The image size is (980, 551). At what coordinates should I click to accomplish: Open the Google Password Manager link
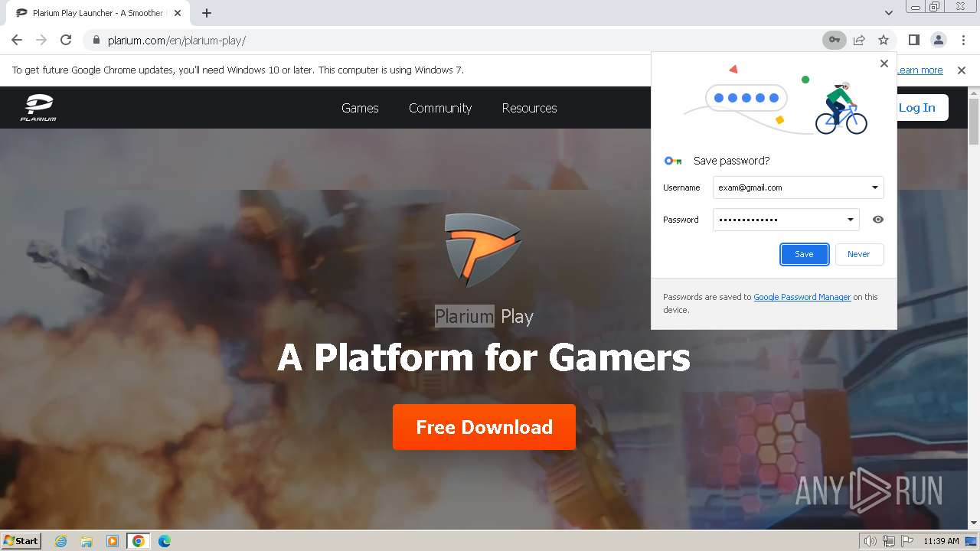point(802,297)
